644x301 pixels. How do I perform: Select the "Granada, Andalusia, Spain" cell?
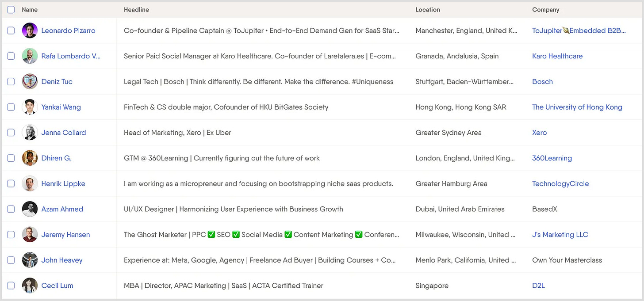457,56
